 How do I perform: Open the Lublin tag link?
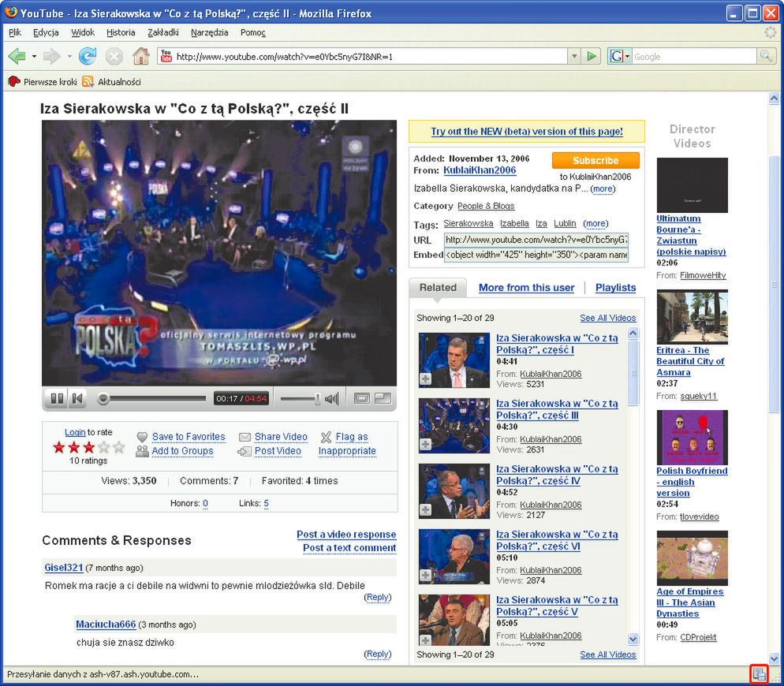click(x=565, y=223)
